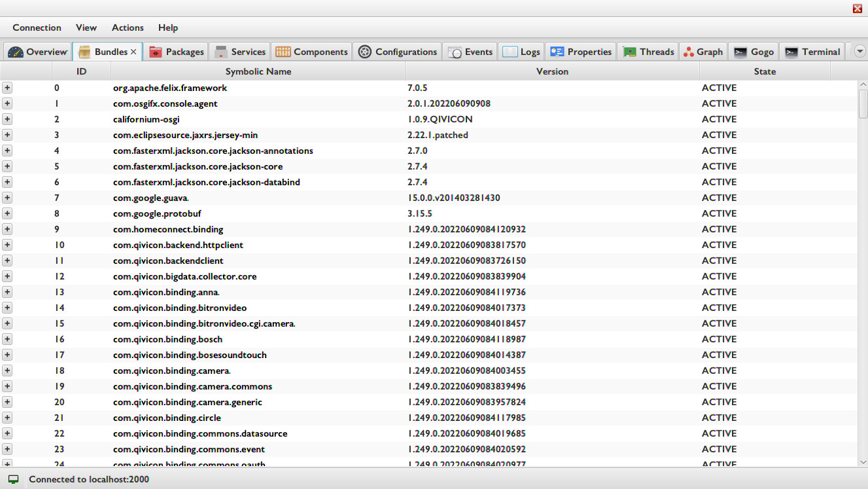Click the Services tab icon

(x=221, y=52)
